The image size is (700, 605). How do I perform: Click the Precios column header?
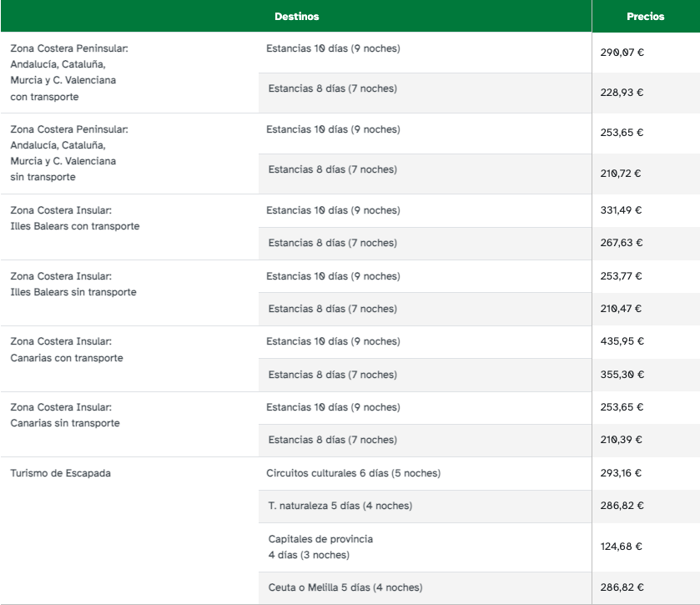click(645, 17)
